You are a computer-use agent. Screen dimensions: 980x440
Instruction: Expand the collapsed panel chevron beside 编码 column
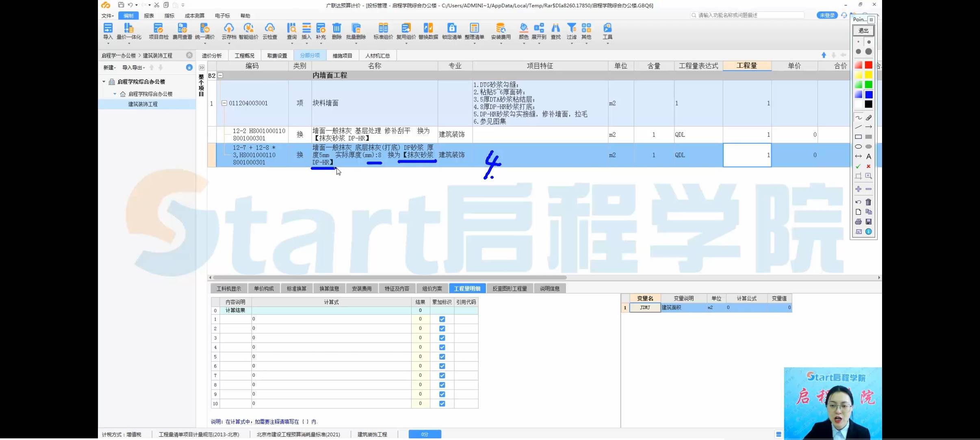tap(202, 67)
